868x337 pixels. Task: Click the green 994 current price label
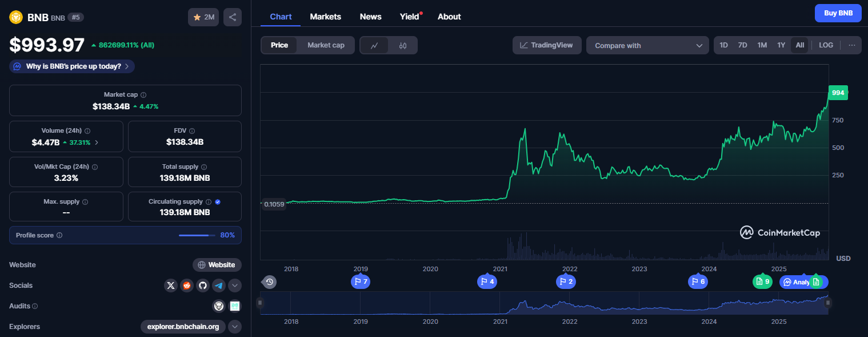point(838,93)
